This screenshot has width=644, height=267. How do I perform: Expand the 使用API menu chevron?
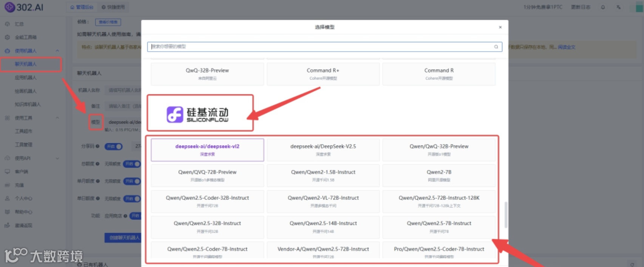(57, 158)
